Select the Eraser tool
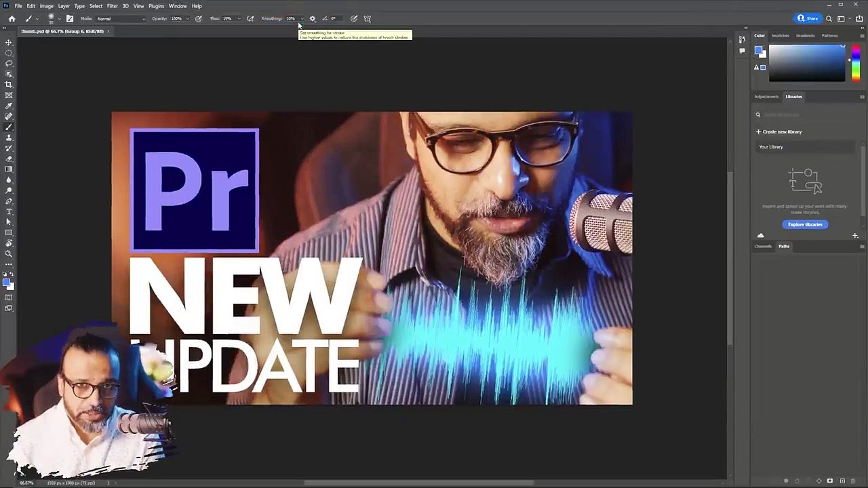 (x=9, y=159)
